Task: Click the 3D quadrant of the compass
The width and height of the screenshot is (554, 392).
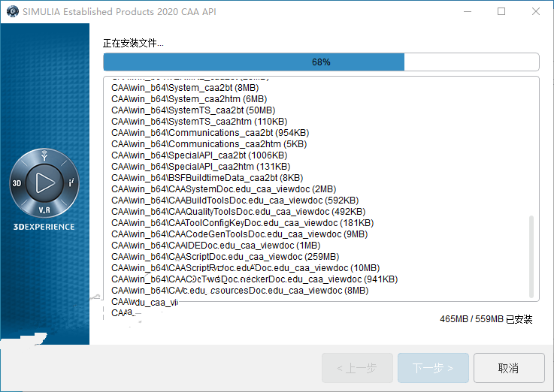Action: pos(17,183)
